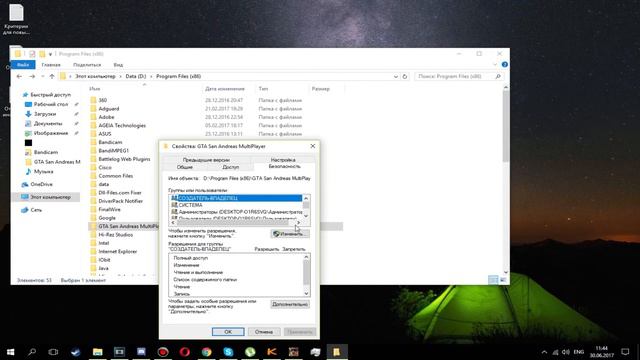The width and height of the screenshot is (640, 360).
Task: Select the ASUS folder
Action: [x=104, y=134]
